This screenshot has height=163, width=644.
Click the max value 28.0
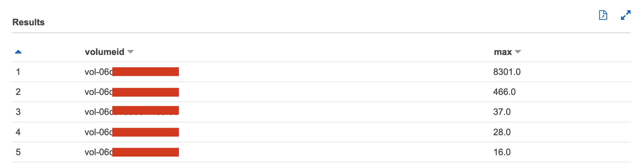(502, 132)
